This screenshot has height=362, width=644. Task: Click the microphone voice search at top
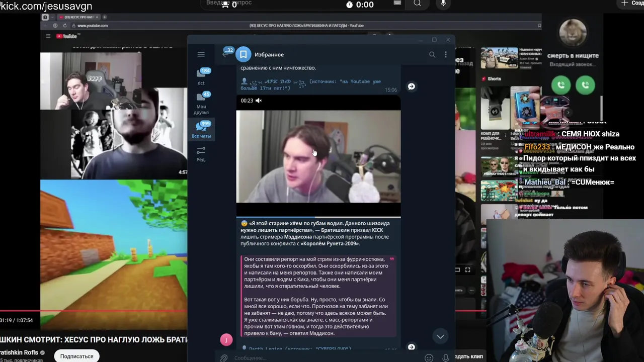(443, 3)
